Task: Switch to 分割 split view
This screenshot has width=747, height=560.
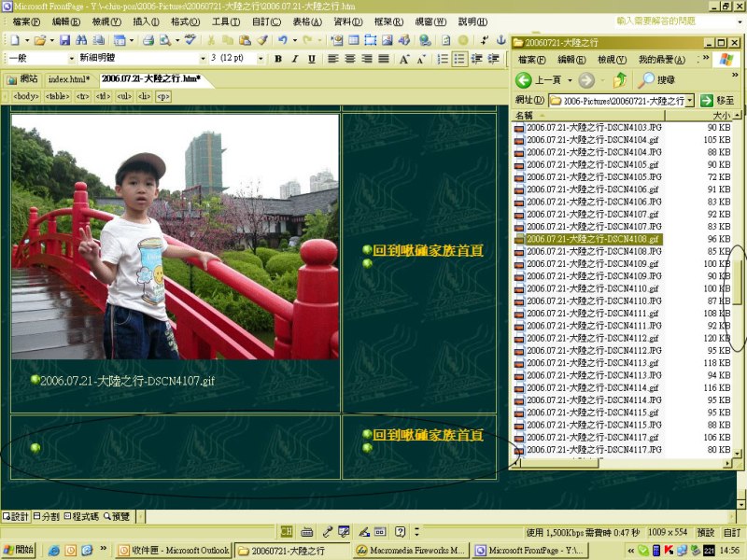Action: [x=46, y=517]
